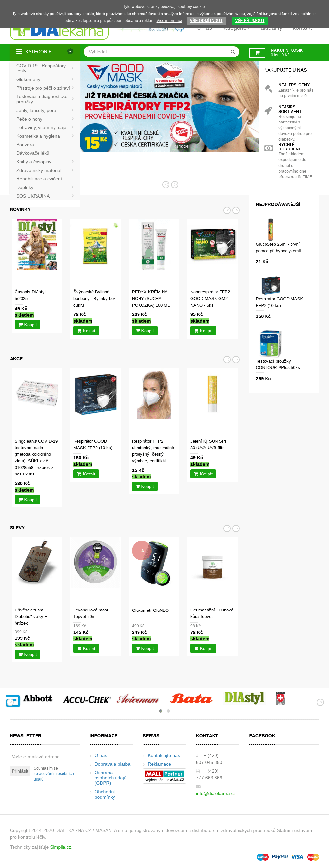Click the search magnifier icon
329x868 pixels.
point(232,52)
